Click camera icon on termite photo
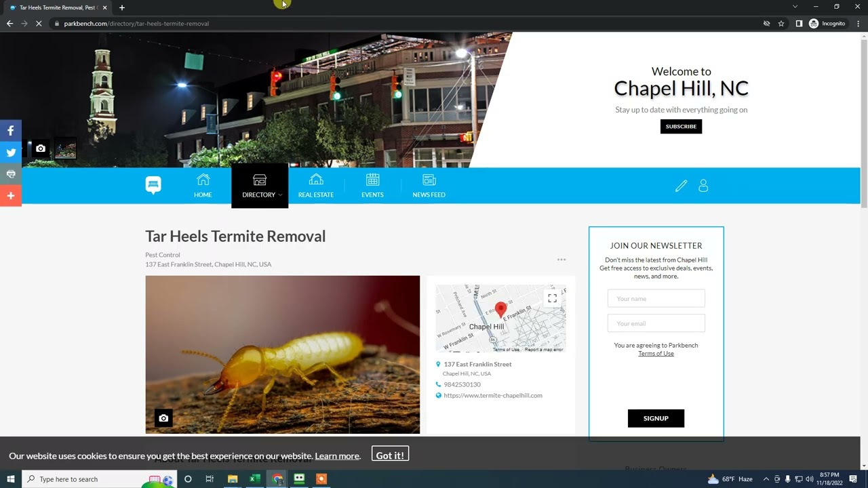This screenshot has height=488, width=868. pos(163,418)
